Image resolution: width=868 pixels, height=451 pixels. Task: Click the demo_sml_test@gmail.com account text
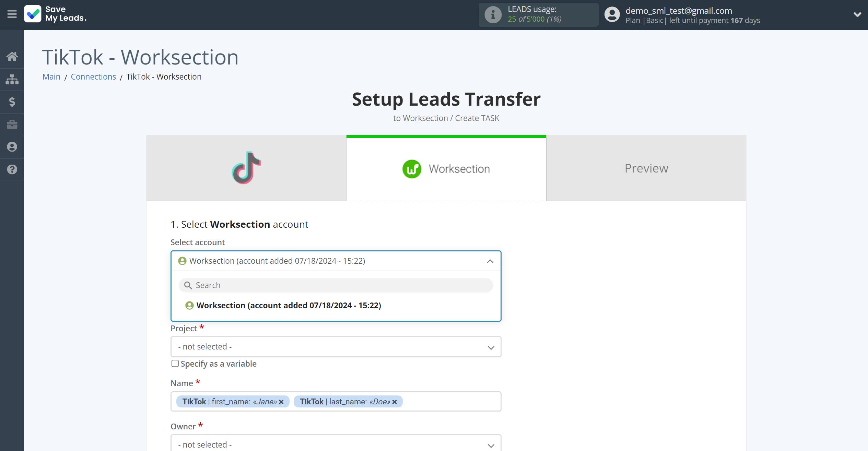click(679, 11)
